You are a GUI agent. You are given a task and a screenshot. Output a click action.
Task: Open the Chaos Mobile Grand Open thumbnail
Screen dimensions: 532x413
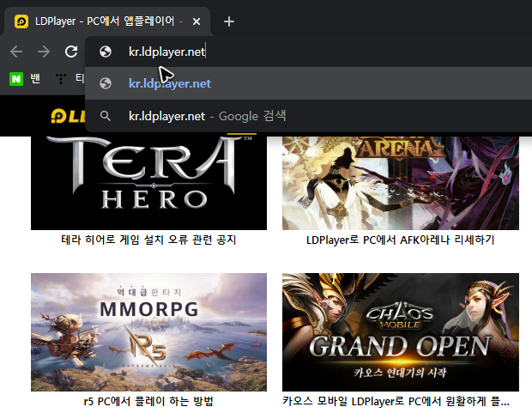tap(401, 332)
